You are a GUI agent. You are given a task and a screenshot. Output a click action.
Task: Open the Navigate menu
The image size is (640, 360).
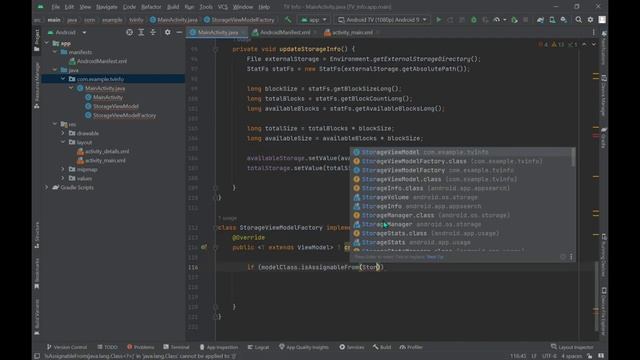[x=106, y=7]
